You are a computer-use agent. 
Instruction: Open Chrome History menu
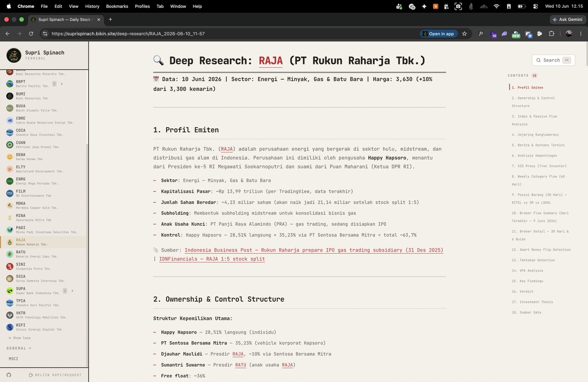tap(92, 6)
